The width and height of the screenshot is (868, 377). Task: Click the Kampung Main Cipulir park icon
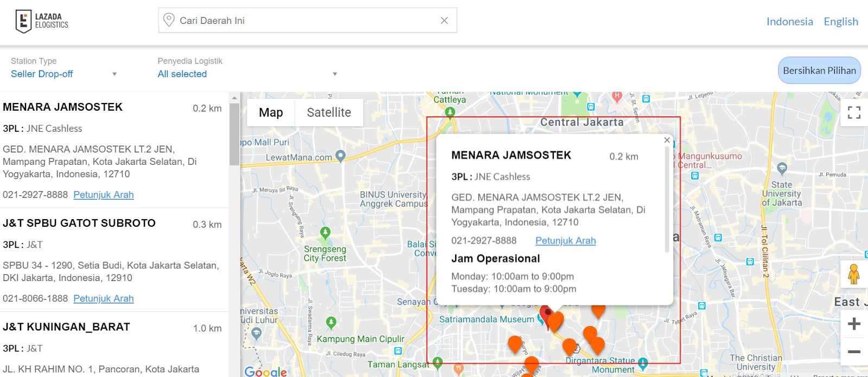(x=331, y=323)
